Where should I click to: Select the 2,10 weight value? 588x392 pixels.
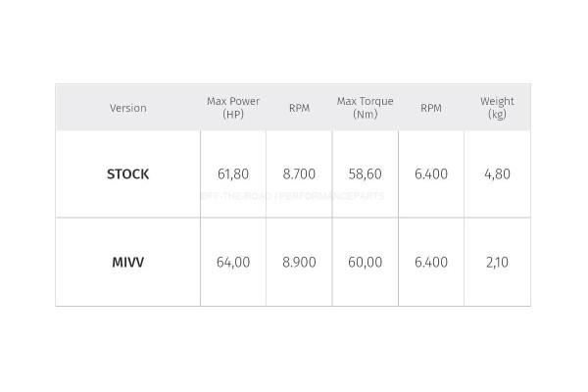pyautogui.click(x=497, y=262)
